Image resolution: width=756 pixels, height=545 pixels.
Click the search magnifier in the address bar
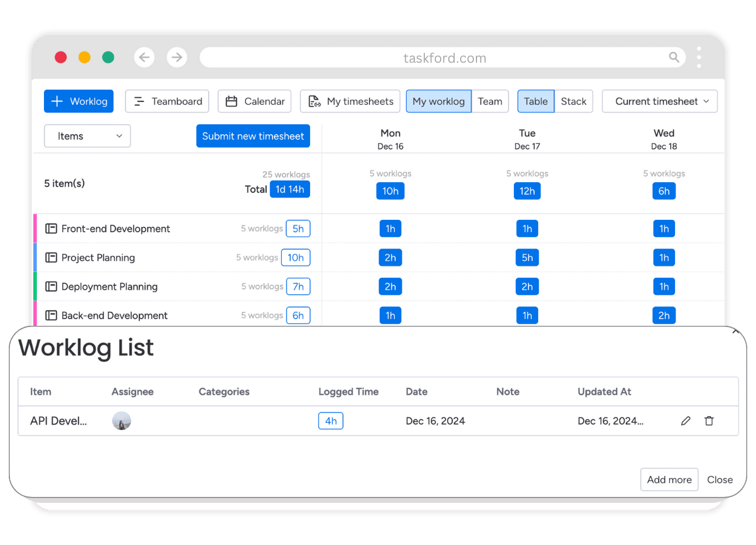click(x=674, y=57)
